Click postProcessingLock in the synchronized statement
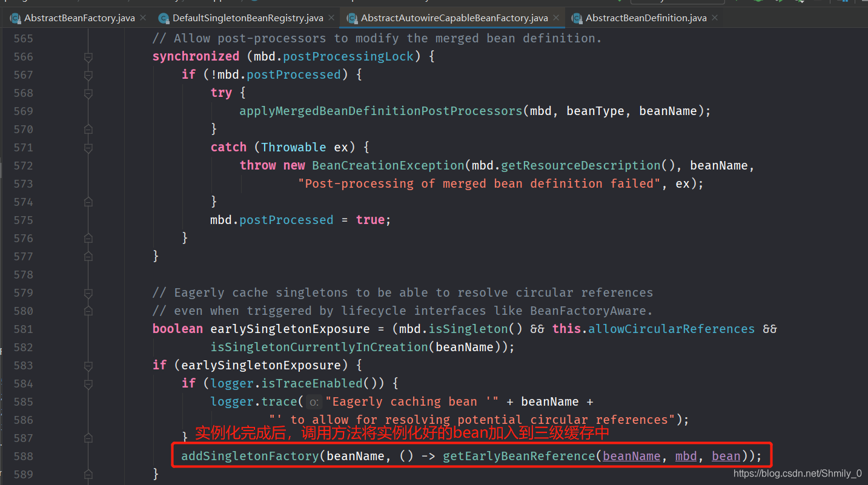 point(348,56)
